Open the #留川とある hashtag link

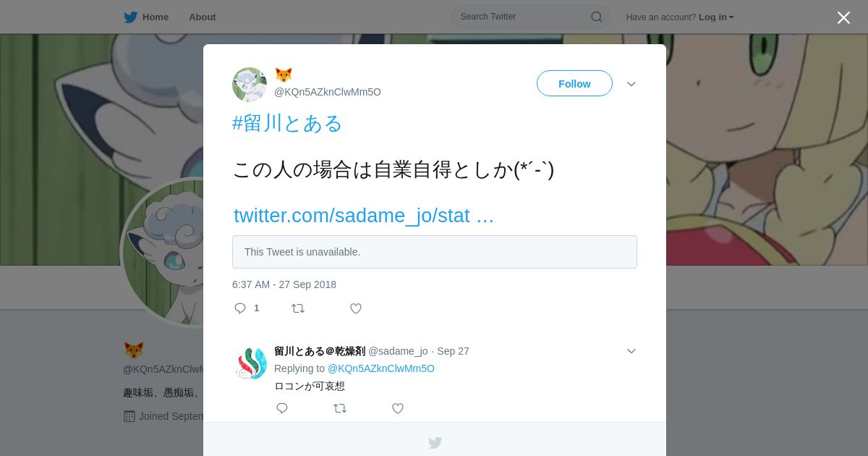[287, 123]
